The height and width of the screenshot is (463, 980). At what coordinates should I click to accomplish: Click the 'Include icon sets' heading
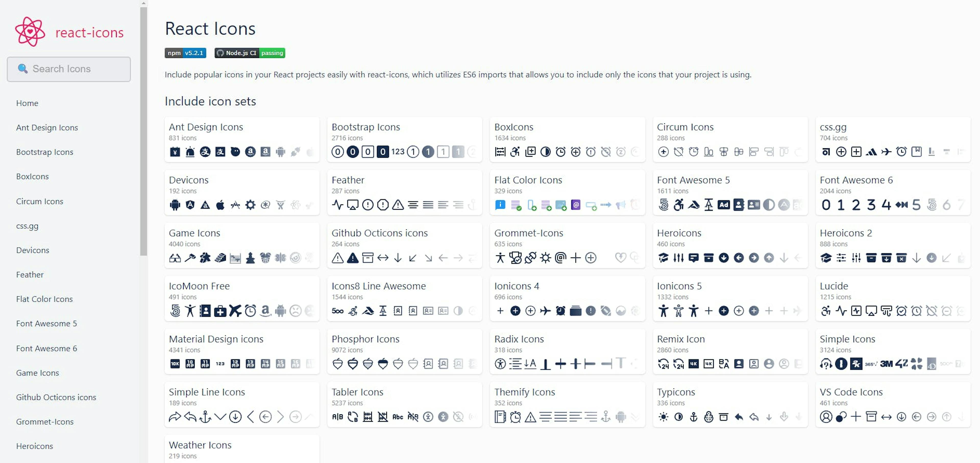click(x=210, y=101)
